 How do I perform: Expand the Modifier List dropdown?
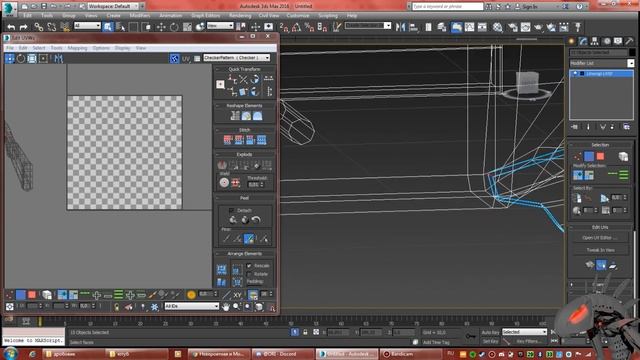pos(602,63)
